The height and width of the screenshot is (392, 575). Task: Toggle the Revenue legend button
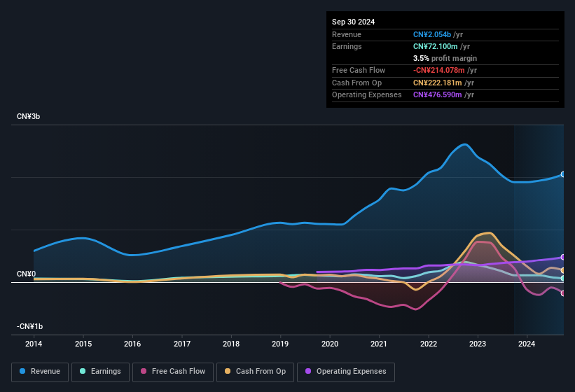tap(40, 372)
